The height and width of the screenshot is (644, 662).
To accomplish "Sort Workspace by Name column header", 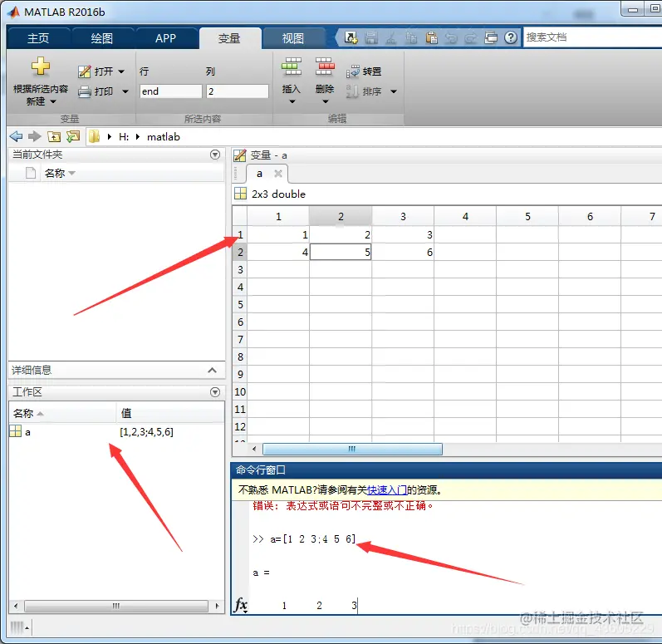I will point(62,413).
